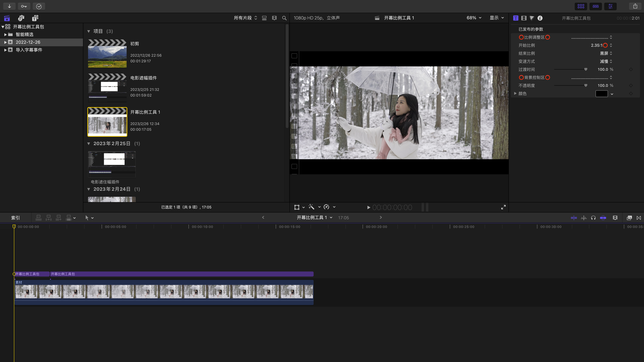Image resolution: width=644 pixels, height=362 pixels.
Task: Switch to the Title inspector tab
Action: tap(516, 18)
